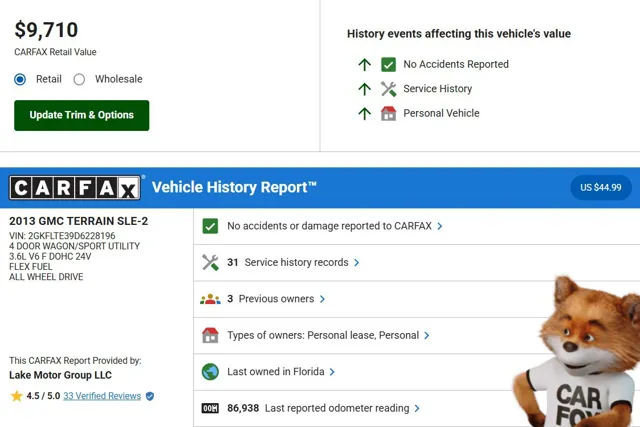Click the US $44.99 price button
Screen dimensions: 640x427
(601, 187)
